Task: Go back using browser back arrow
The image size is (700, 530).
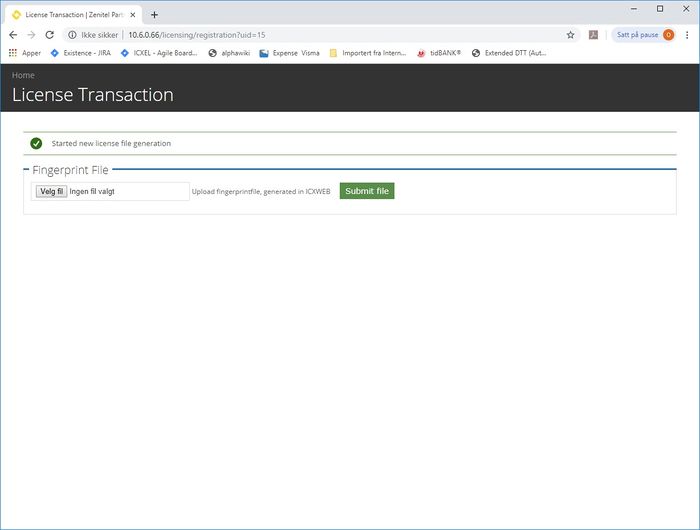Action: [13, 35]
